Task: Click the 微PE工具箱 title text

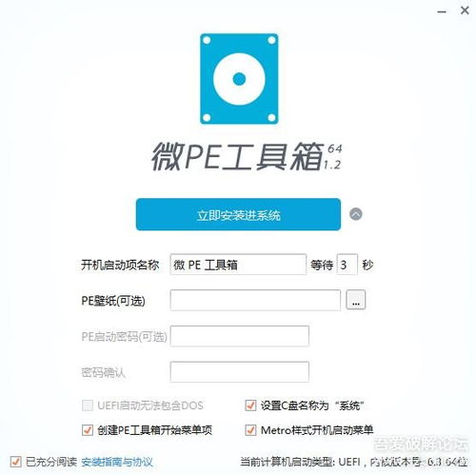Action: tap(237, 156)
